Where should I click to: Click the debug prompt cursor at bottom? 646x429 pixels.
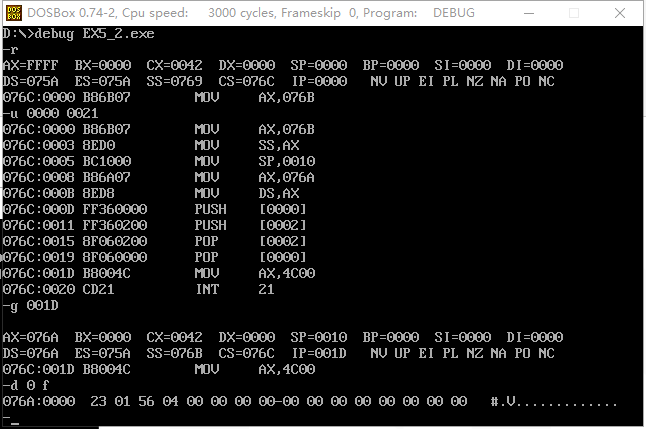pyautogui.click(x=14, y=423)
